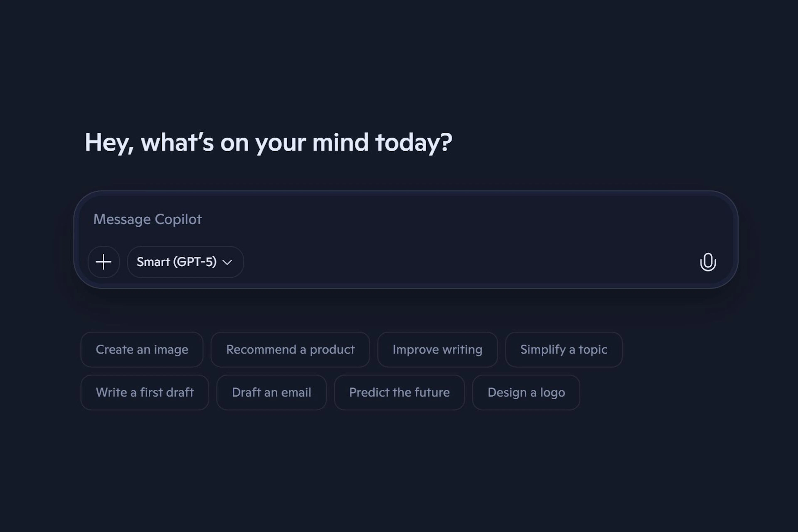Select the Simplify a topic chip
Screen dimensions: 798x532
(x=564, y=350)
